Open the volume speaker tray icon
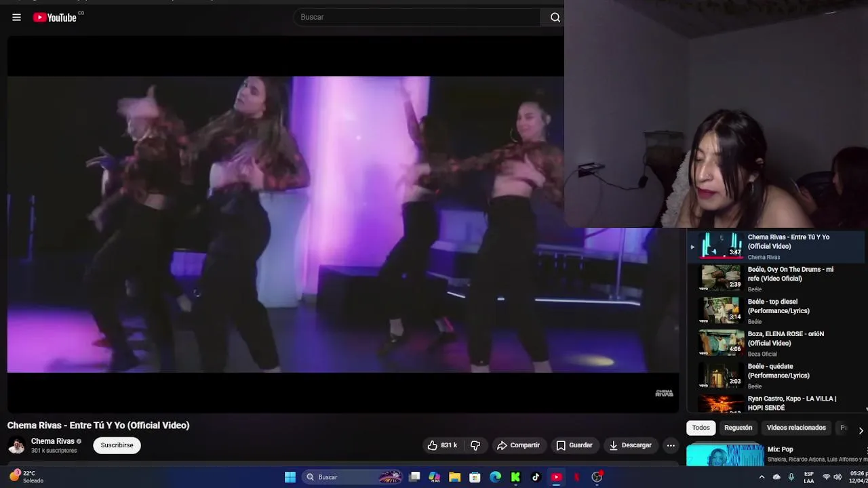 pos(838,477)
